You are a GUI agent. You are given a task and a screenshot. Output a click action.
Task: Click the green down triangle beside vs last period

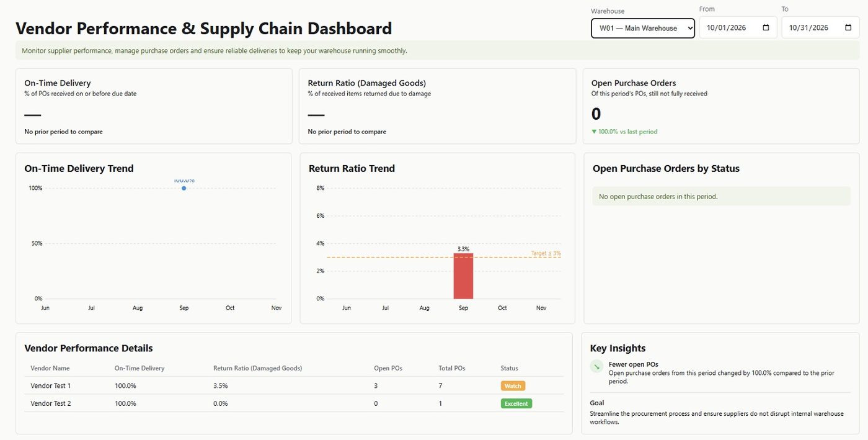(594, 132)
